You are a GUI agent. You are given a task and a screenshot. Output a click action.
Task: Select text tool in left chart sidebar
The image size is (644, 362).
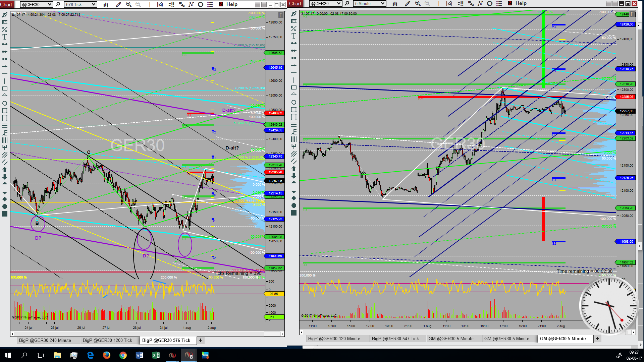tap(5, 37)
